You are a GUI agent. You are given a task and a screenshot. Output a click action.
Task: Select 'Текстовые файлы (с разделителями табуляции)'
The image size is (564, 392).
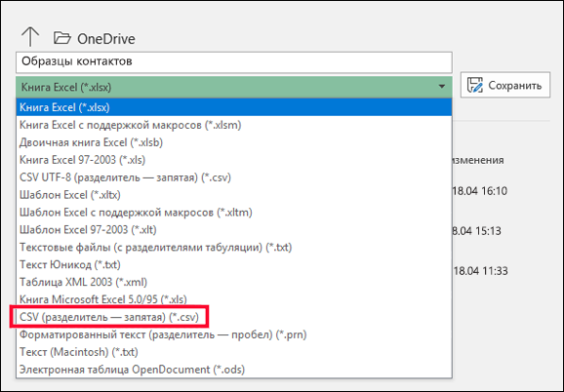234,248
